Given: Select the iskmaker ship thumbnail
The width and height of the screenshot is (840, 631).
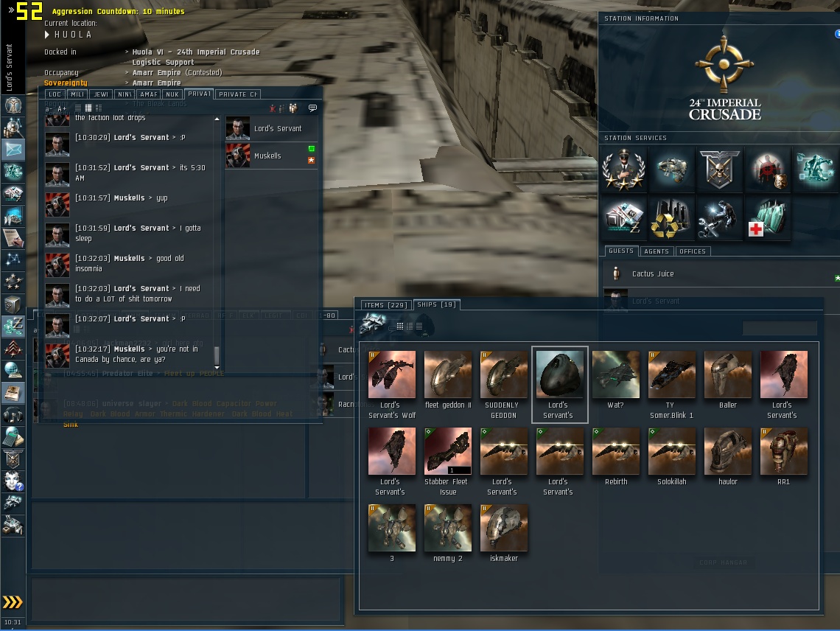Looking at the screenshot, I should pos(503,528).
